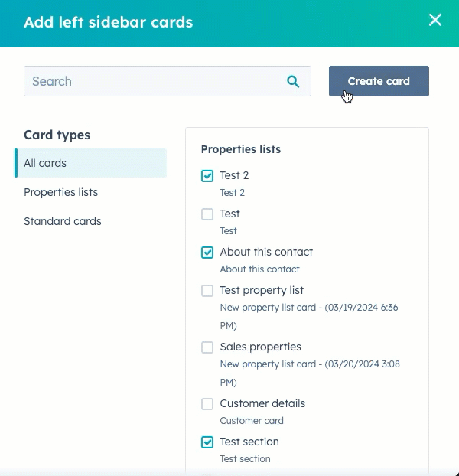Viewport: 459px width, 476px height.
Task: Open the Standard cards category
Action: (x=63, y=221)
